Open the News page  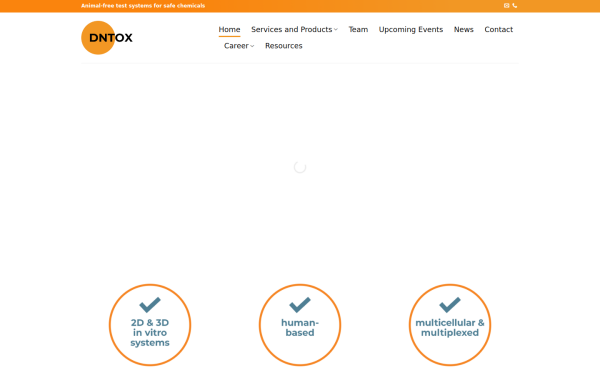tap(463, 29)
